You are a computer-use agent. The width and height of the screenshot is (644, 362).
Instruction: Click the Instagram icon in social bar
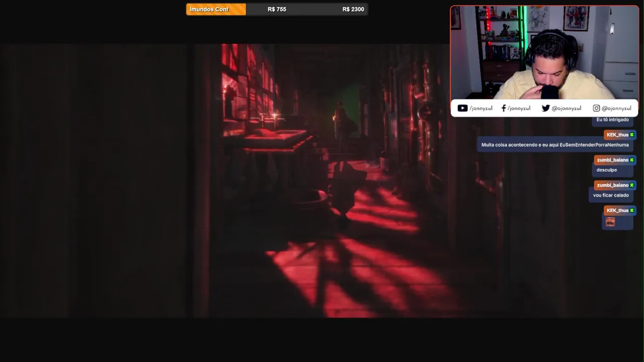[596, 108]
